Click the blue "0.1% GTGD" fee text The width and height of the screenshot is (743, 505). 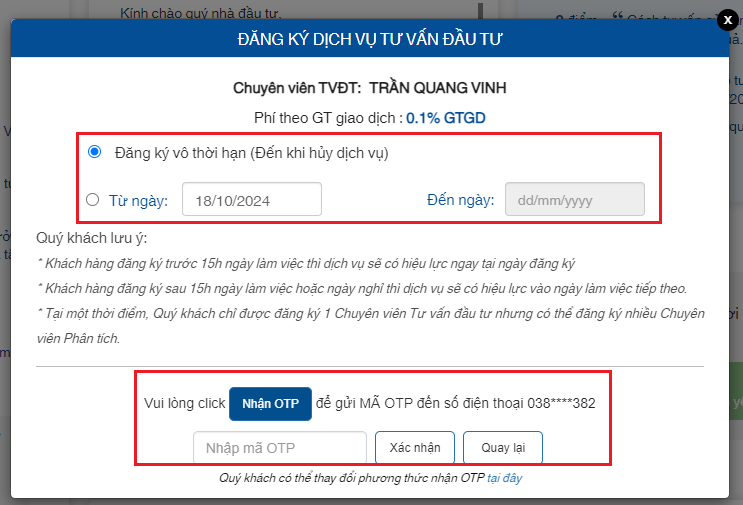click(x=445, y=118)
